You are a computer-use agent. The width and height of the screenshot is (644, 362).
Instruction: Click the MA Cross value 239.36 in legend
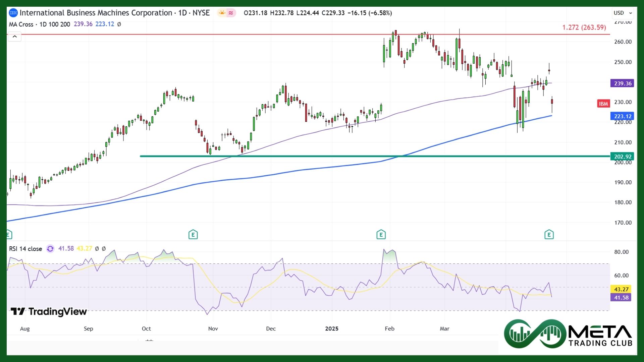pos(83,24)
